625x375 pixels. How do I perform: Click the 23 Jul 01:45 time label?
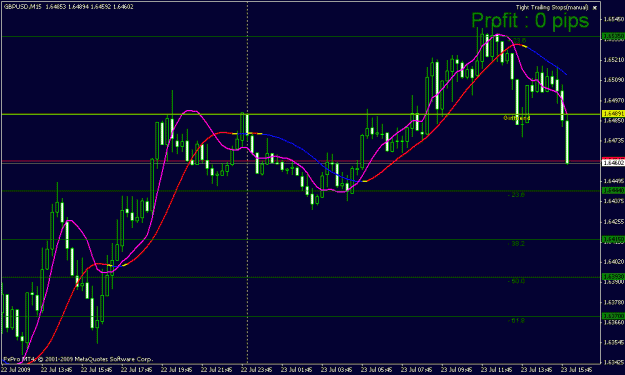click(x=296, y=369)
